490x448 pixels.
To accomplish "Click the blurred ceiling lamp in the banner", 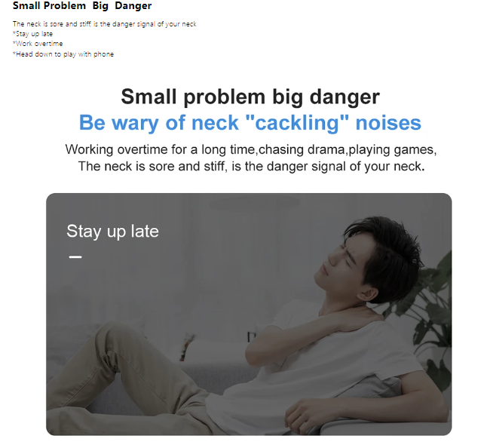I will [254, 204].
